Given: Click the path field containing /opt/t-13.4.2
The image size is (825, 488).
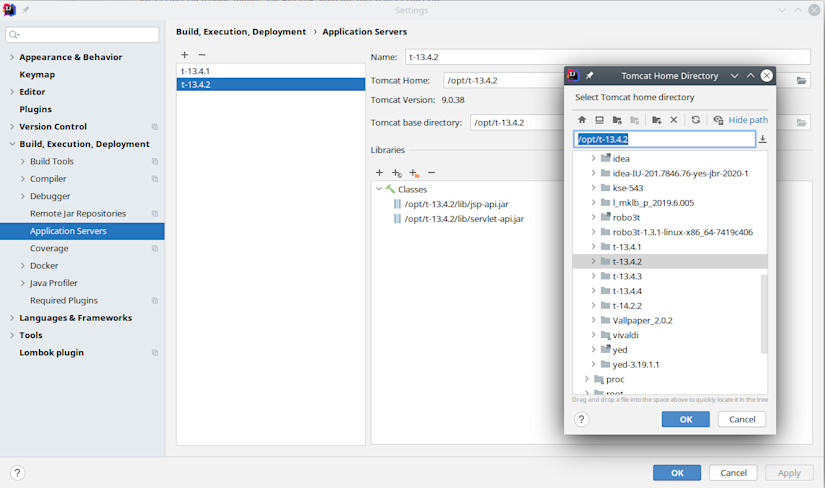Looking at the screenshot, I should tap(665, 139).
